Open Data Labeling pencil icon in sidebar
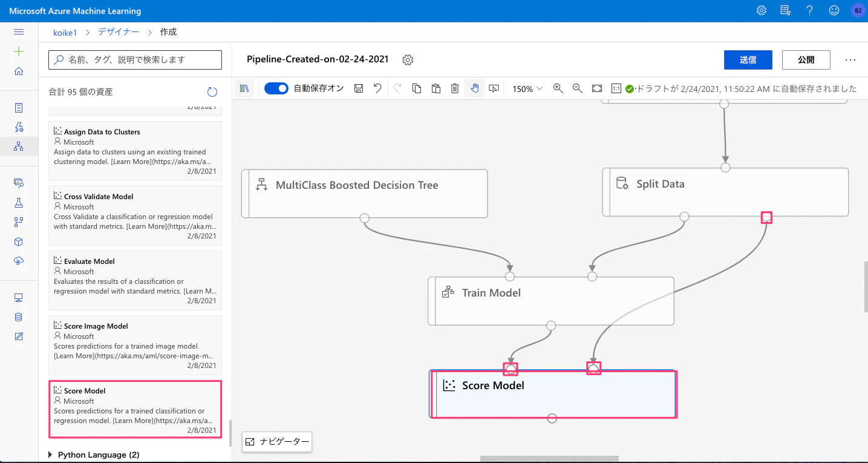 [19, 336]
